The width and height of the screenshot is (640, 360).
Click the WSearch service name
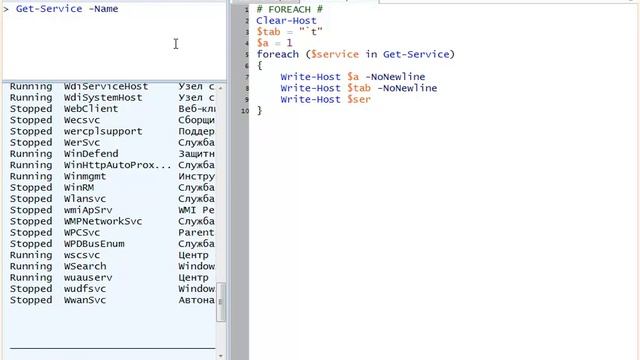[85, 266]
